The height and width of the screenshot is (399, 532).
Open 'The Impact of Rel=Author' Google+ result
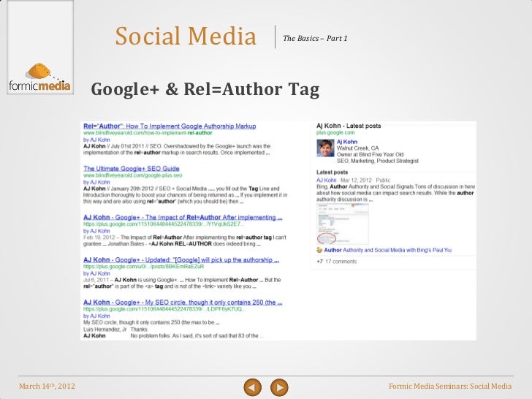pyautogui.click(x=183, y=218)
